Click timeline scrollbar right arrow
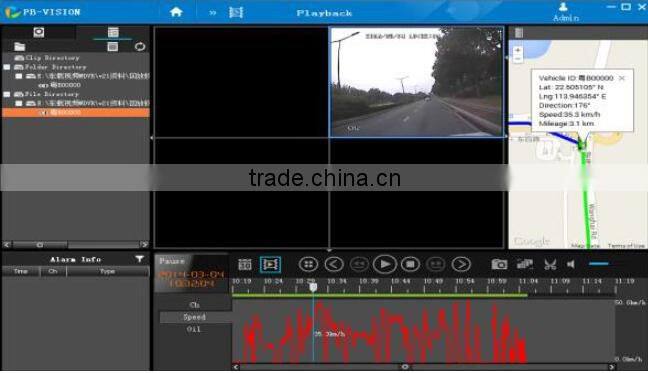Viewport: 648px width, 373px height. (611, 367)
